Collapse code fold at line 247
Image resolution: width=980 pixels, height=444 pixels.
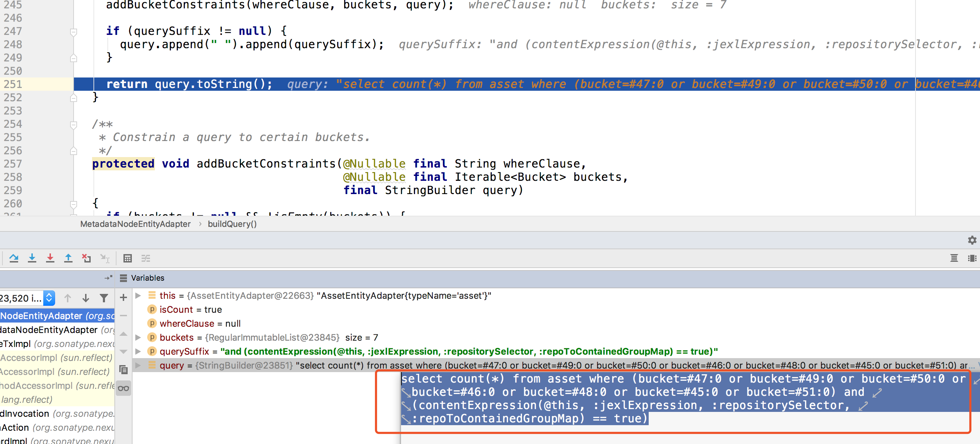coord(74,32)
